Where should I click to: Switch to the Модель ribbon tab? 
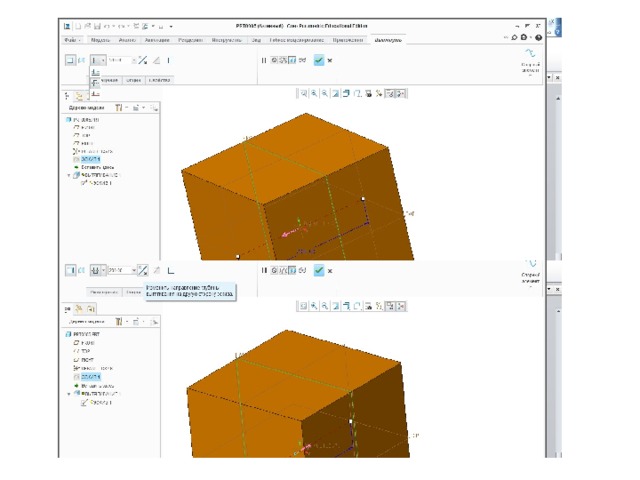[x=101, y=40]
